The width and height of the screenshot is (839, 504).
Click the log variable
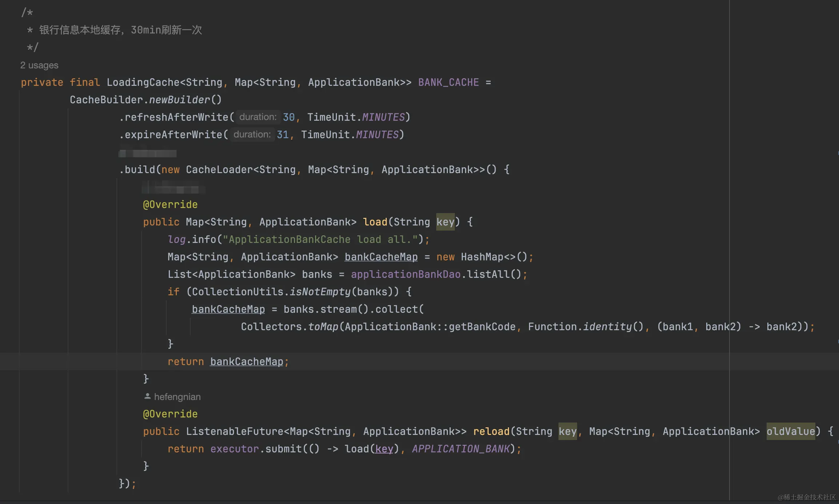176,239
